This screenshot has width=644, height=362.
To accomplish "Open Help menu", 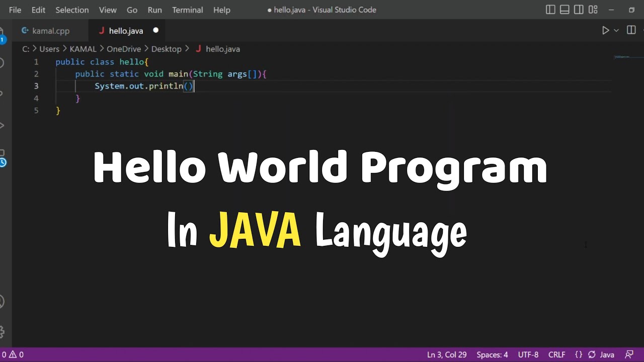I will tap(222, 10).
